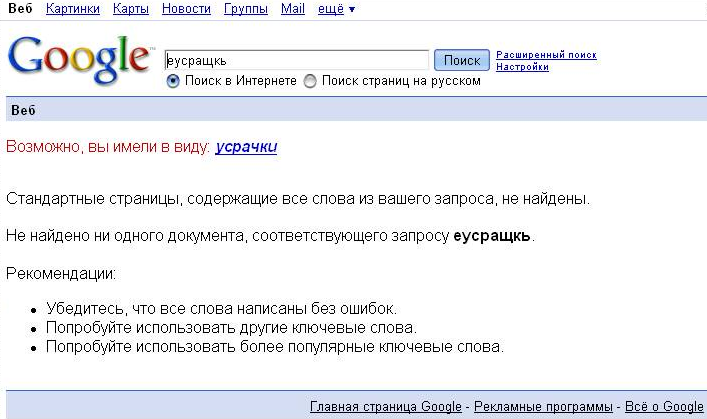Click the Стандартные страницы не найдены message
The width and height of the screenshot is (707, 419).
298,199
